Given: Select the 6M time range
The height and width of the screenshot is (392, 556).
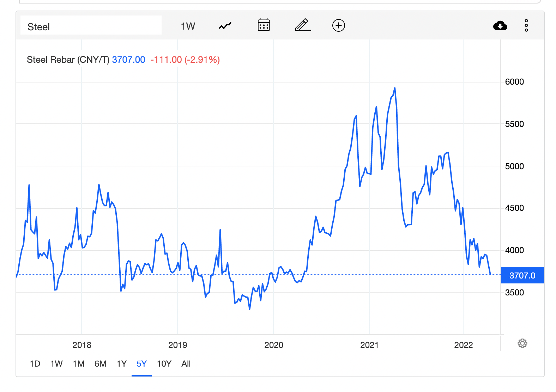Looking at the screenshot, I should tap(101, 364).
